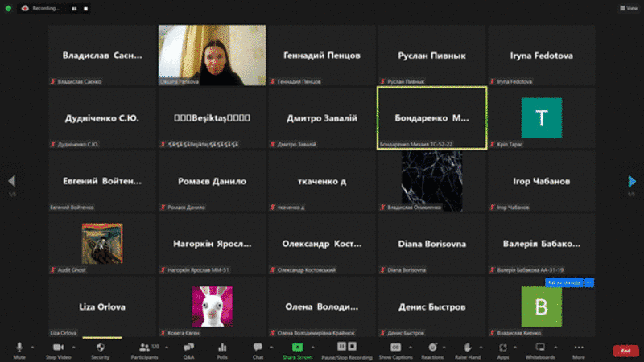The width and height of the screenshot is (644, 362).
Task: Click the three-dot button on Владислав Киенко's tile
Action: 589,282
